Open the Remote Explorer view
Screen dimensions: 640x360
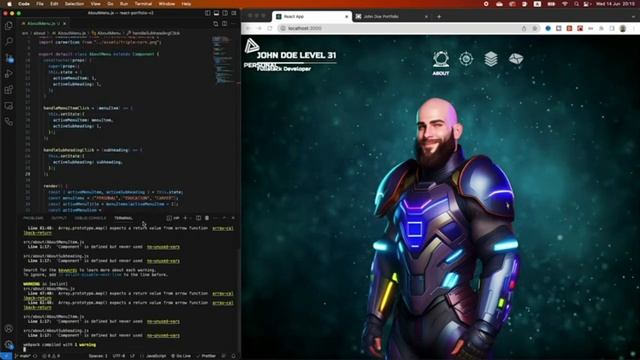(x=9, y=106)
